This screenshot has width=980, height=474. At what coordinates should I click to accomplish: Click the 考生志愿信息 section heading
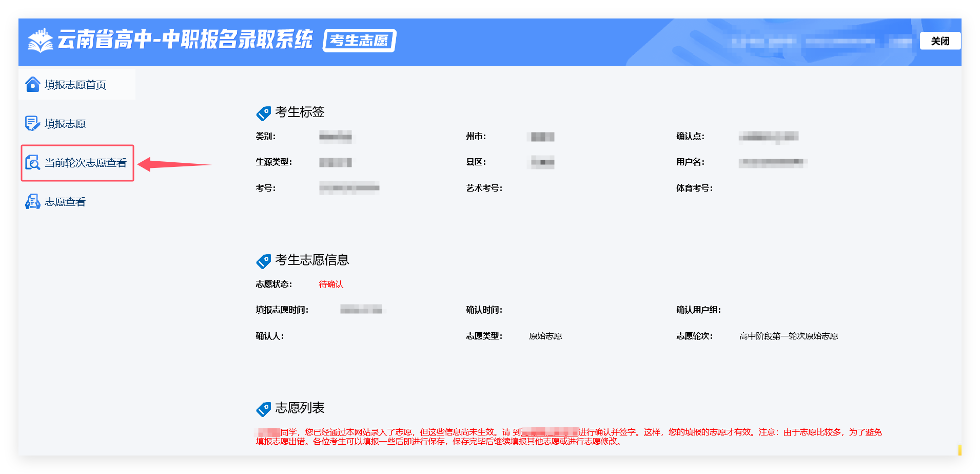(x=312, y=260)
